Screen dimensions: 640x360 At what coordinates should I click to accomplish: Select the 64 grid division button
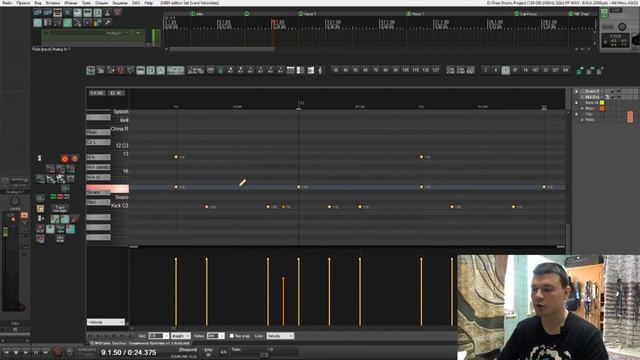coord(565,70)
